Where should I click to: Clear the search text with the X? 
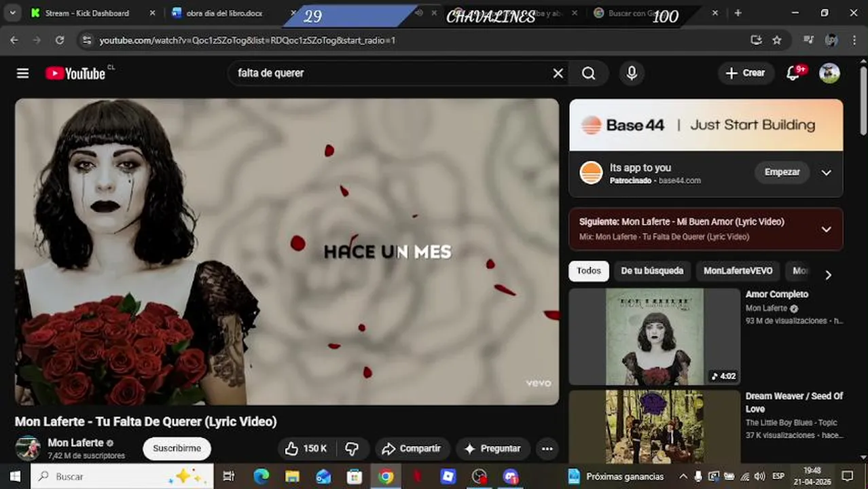coord(558,73)
